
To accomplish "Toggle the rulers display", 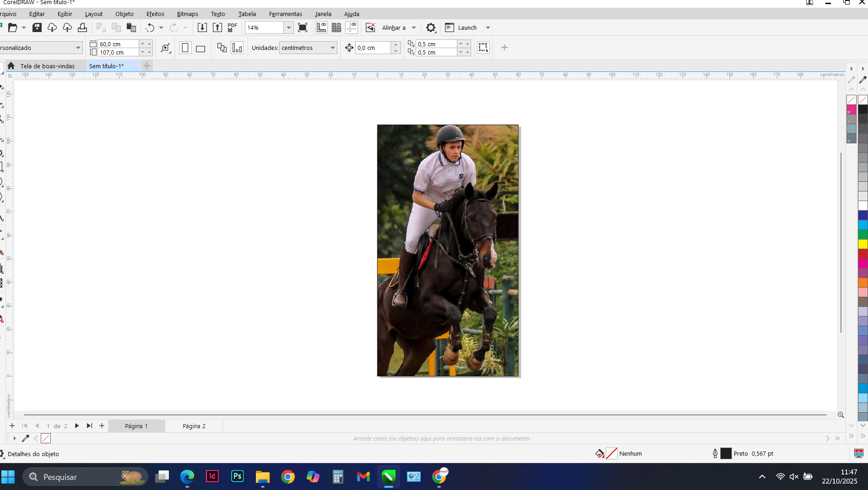I will [321, 27].
